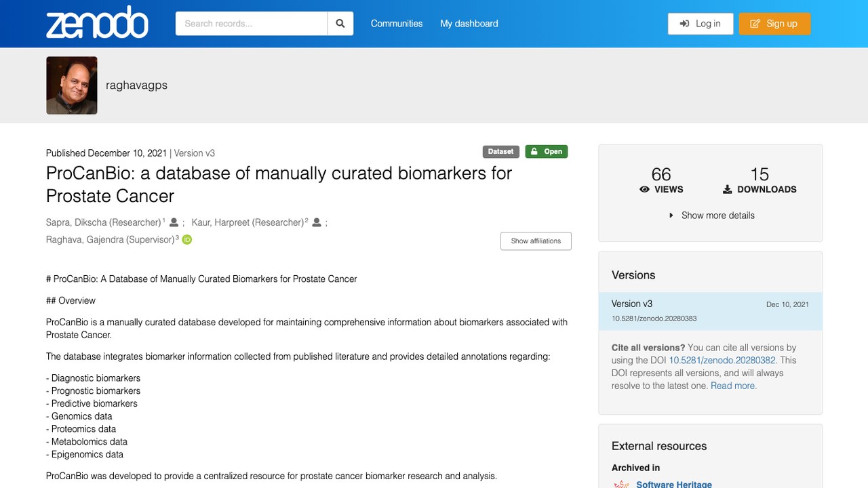Click author name Kaur, Harpreet
Screen dimensions: 868x488
(248, 222)
